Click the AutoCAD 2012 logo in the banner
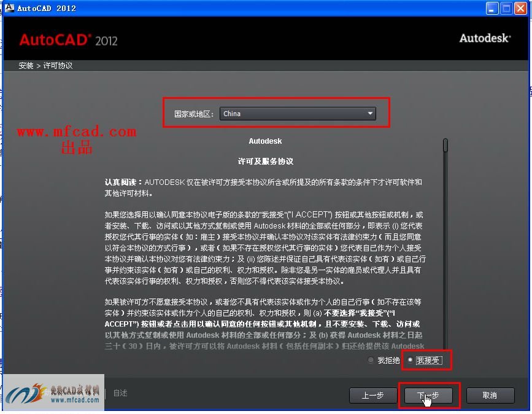This screenshot has height=414, width=532. click(69, 40)
